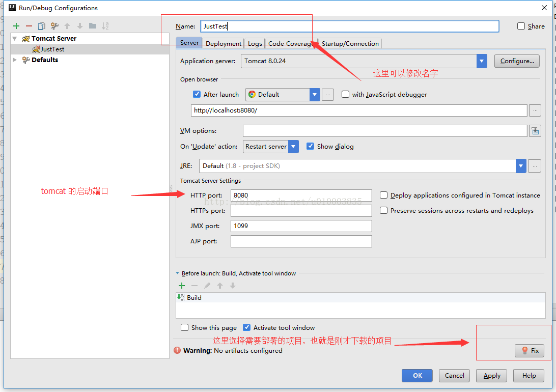Collapse Tomcat Server tree node
Viewport: 556px width, 392px height.
click(15, 39)
